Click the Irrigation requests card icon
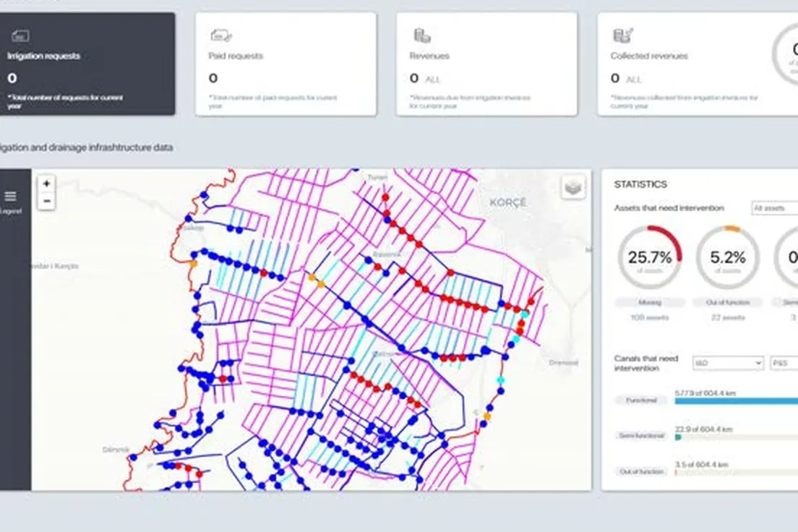The width and height of the screenshot is (798, 532). 20,36
